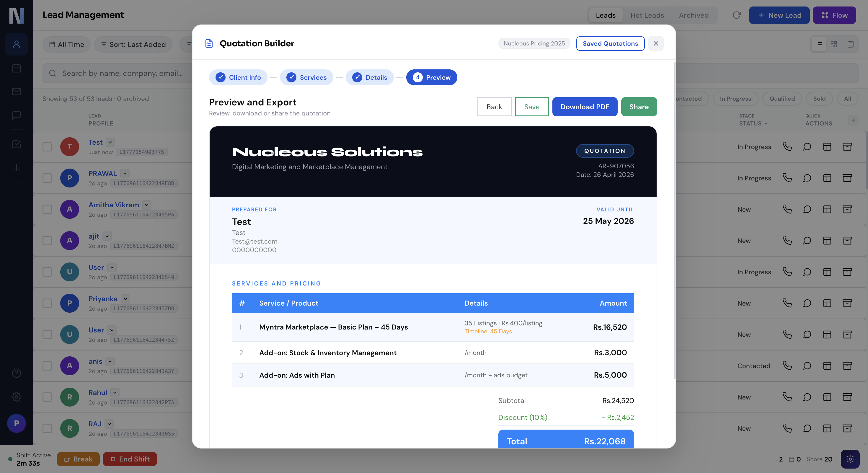
Task: Select the checkbox for the Rahul lead
Action: point(47,397)
